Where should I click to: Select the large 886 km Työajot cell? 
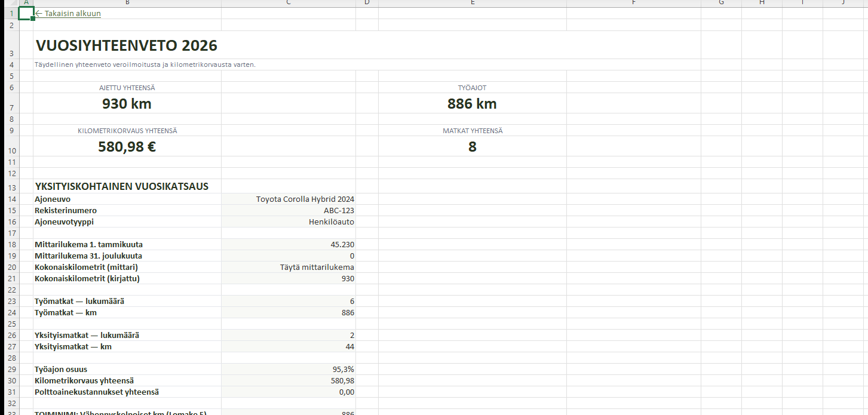(x=472, y=104)
